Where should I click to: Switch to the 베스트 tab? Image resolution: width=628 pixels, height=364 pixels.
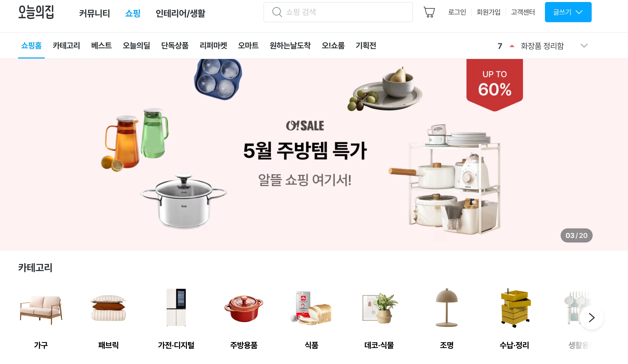click(101, 46)
